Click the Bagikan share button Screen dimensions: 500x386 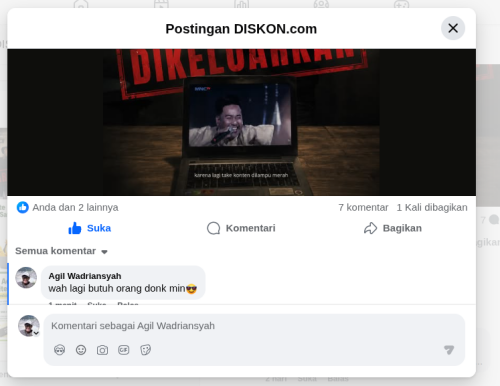point(393,228)
